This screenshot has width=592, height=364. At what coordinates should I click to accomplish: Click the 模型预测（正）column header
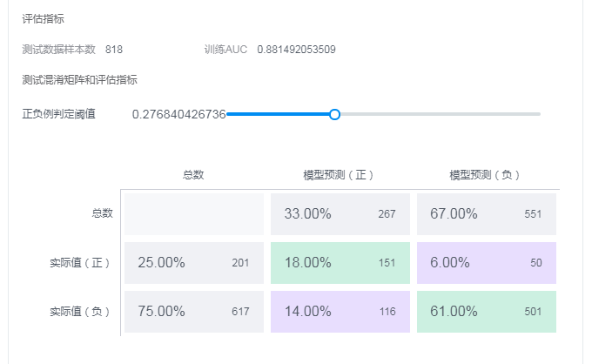click(x=339, y=175)
